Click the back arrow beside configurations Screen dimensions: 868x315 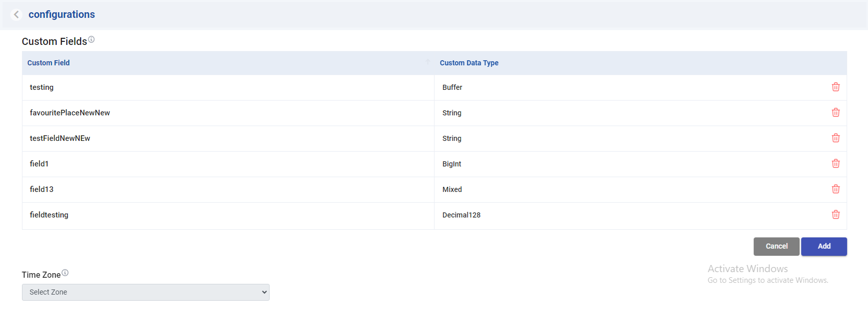tap(16, 15)
